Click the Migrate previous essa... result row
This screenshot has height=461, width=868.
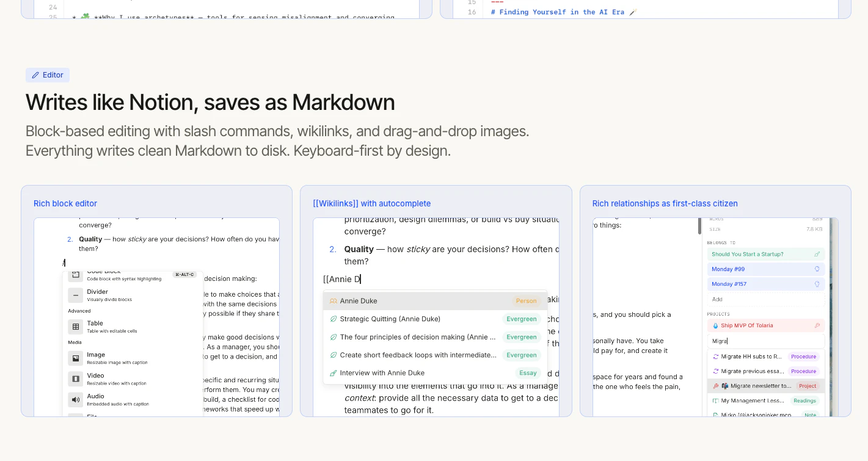tap(766, 371)
